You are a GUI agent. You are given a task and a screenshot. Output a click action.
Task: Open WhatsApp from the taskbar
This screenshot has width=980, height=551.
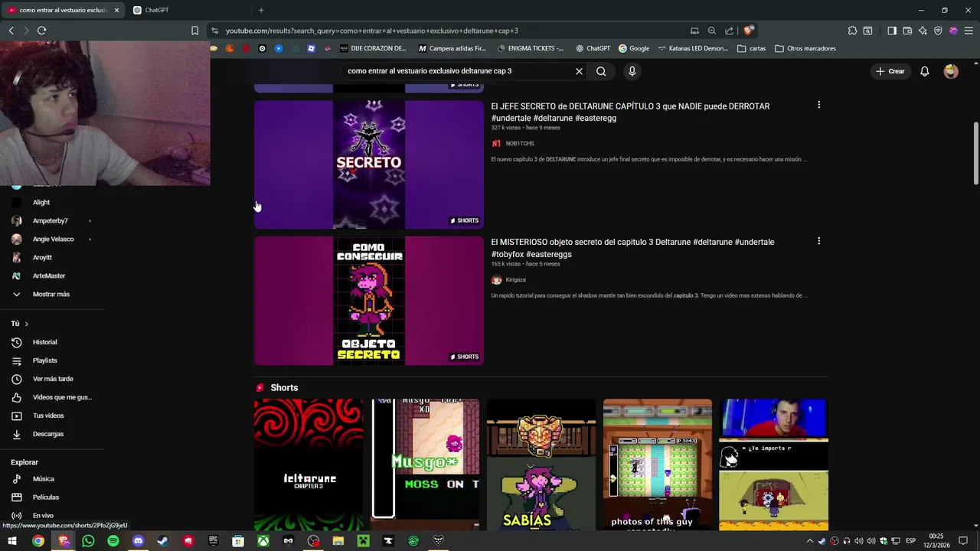pyautogui.click(x=88, y=541)
